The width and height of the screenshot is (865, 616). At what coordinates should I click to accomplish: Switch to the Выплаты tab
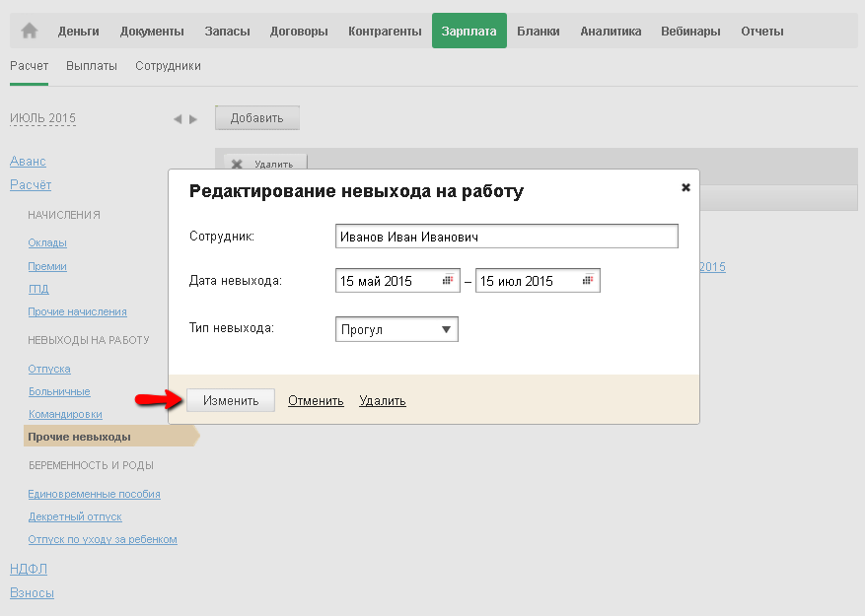click(x=92, y=66)
